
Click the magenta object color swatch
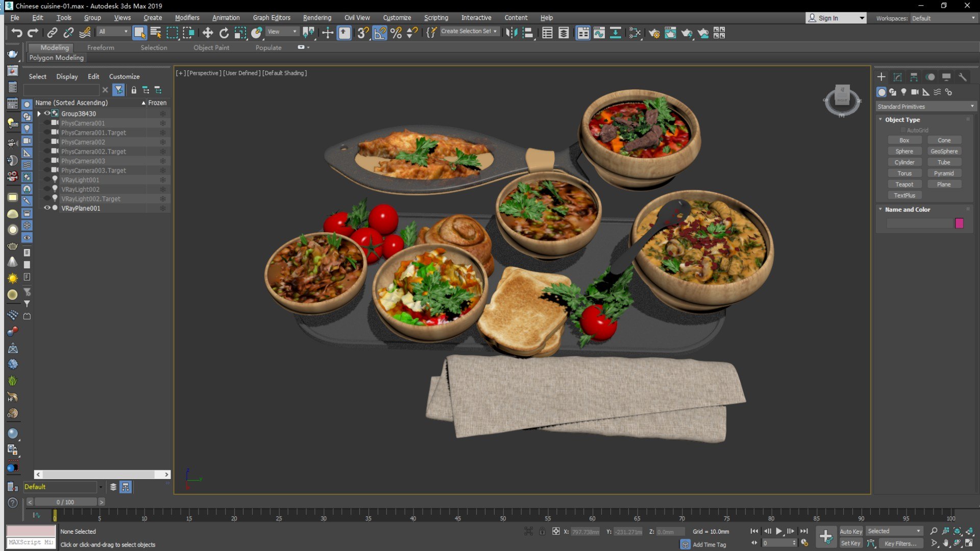pyautogui.click(x=959, y=223)
